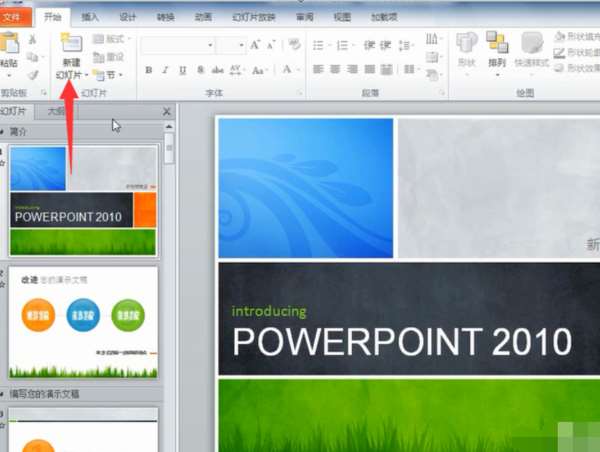Toggle Text Shadow (S) formatting

point(201,70)
